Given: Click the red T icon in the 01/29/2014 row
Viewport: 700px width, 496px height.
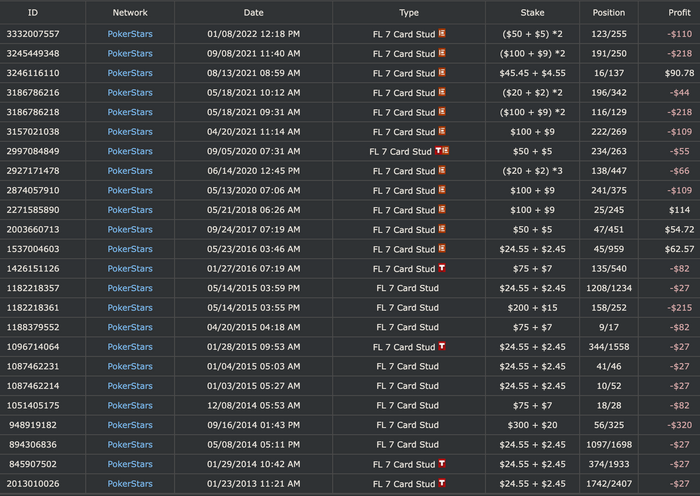Looking at the screenshot, I should coord(443,463).
